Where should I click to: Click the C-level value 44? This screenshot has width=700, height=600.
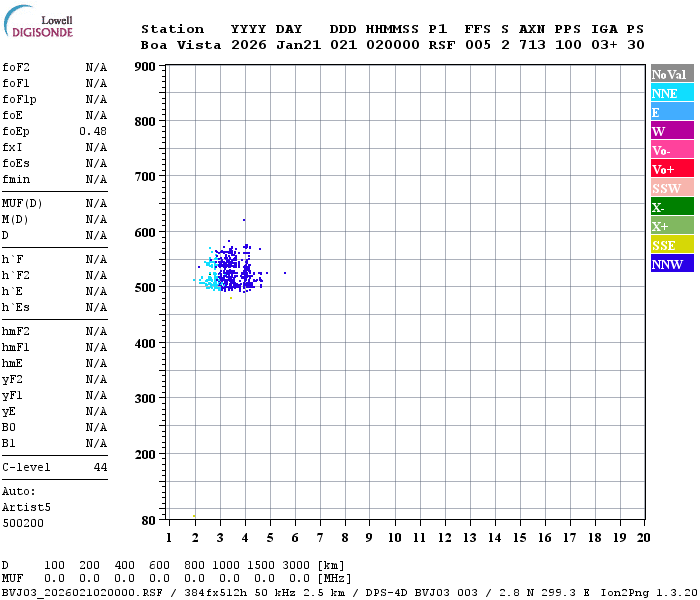[100, 467]
